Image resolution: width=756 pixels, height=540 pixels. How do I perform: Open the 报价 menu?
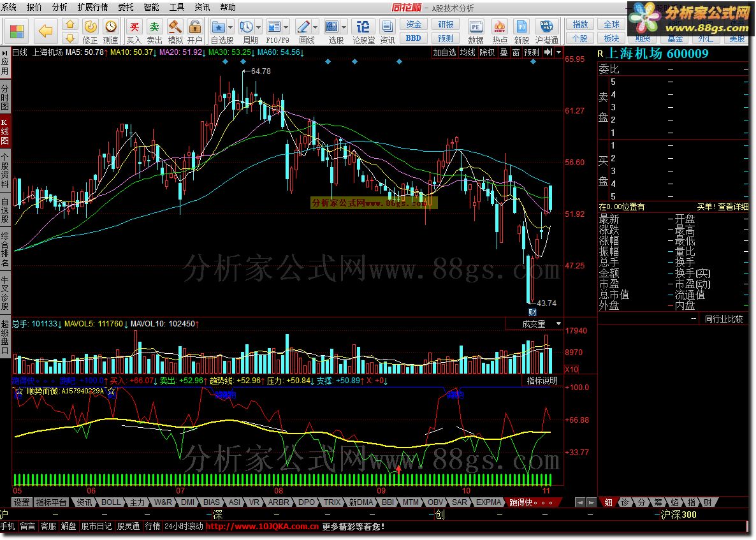[34, 7]
